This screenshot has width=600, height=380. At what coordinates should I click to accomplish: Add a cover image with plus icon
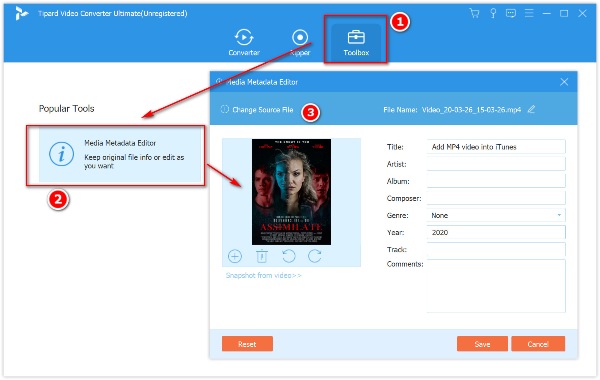235,256
